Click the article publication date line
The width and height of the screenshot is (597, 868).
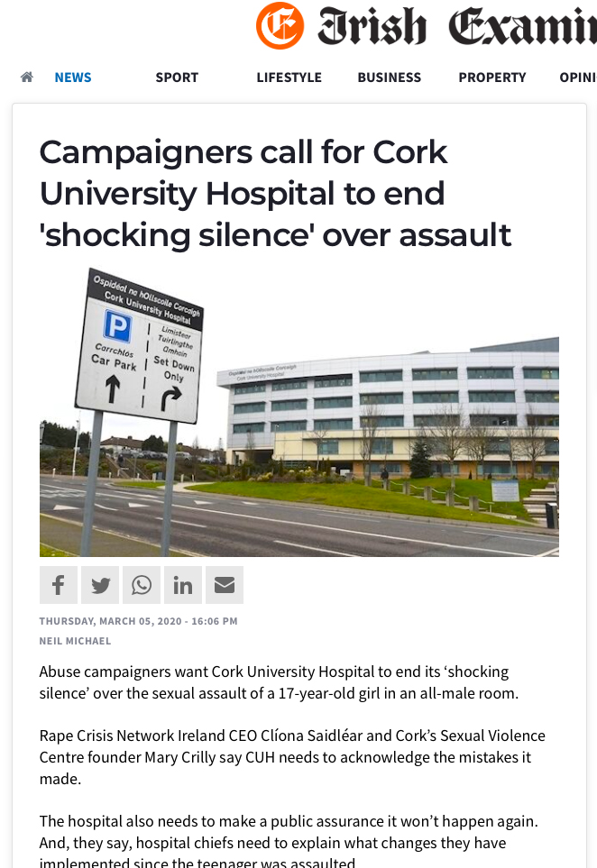(138, 621)
